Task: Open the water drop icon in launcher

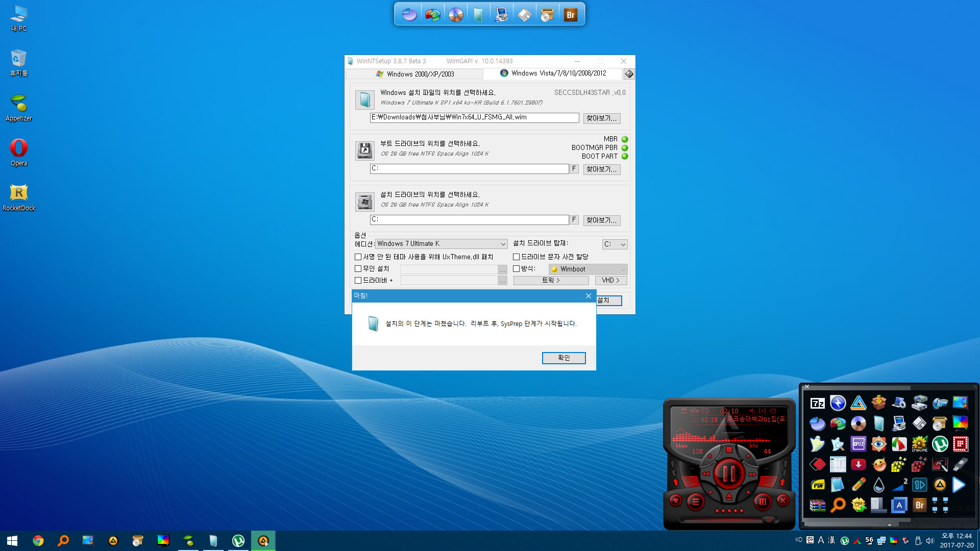Action: [x=878, y=485]
